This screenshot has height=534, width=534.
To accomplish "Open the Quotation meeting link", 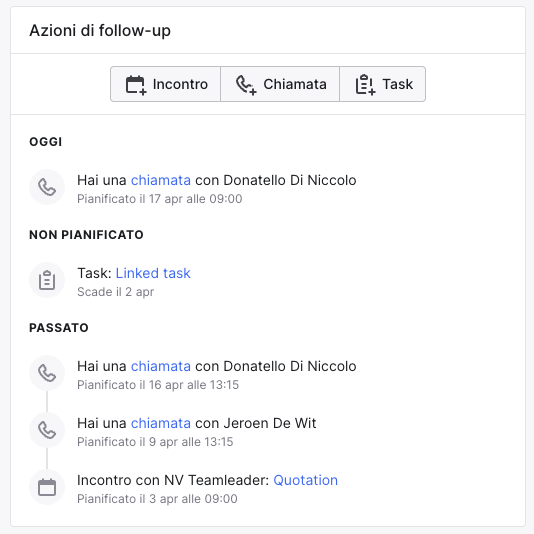I will pyautogui.click(x=305, y=480).
